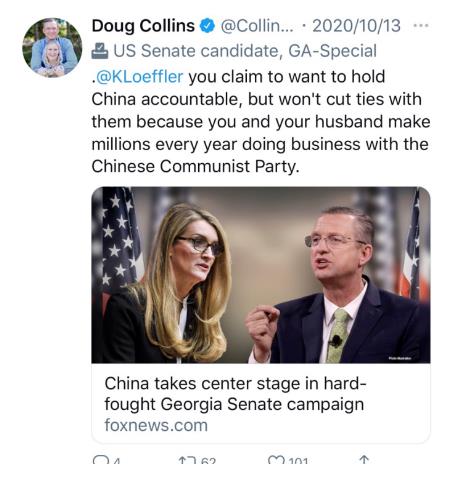The width and height of the screenshot is (469, 484).
Task: Open the @Collin... handle link
Action: [257, 26]
